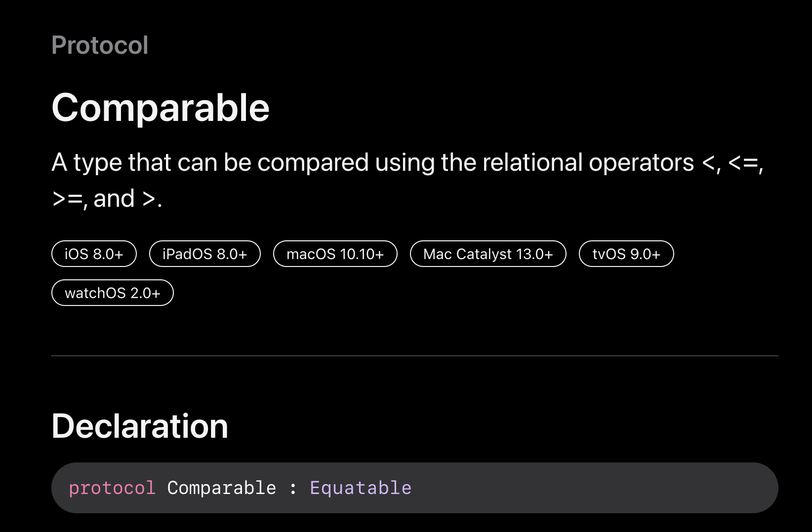The height and width of the screenshot is (532, 812).
Task: Click Comparable identifier inside the declaration code
Action: 222,488
